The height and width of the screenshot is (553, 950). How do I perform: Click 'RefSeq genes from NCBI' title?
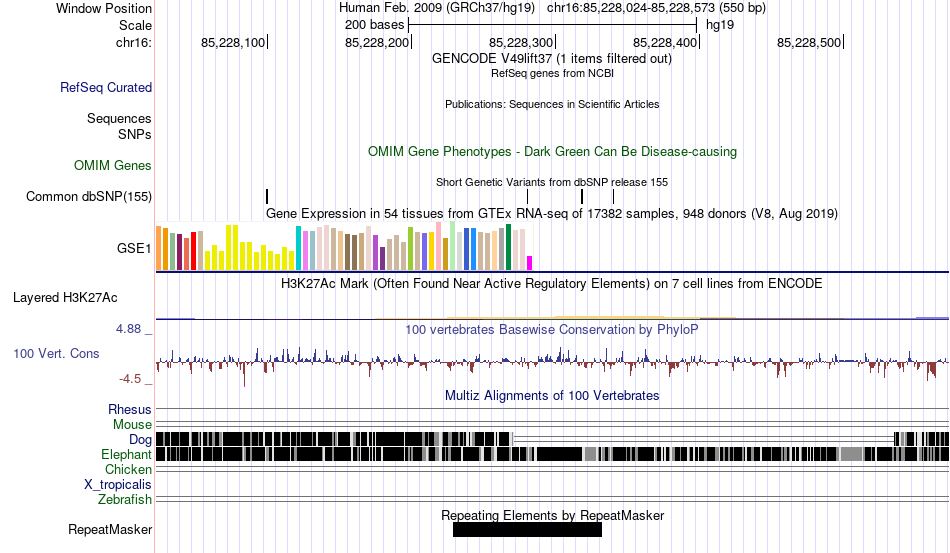click(552, 73)
